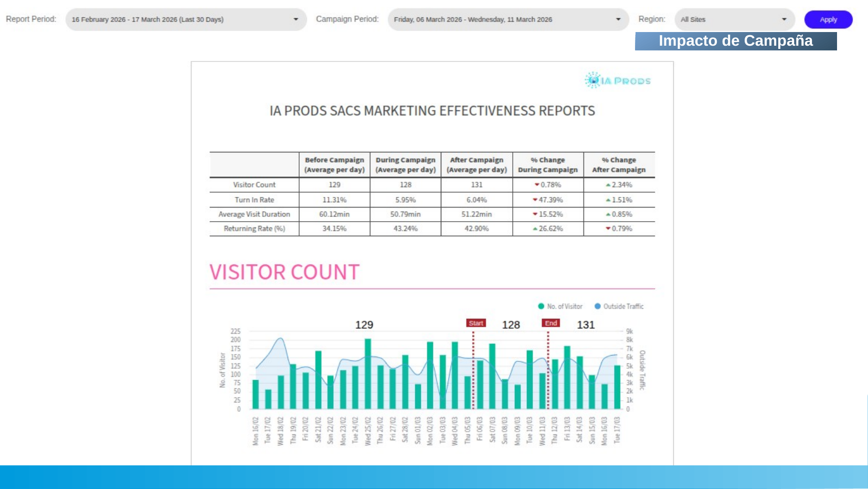Screen dimensions: 868x489
Task: Click the 42.90% Returning Rate cell
Action: coord(477,228)
